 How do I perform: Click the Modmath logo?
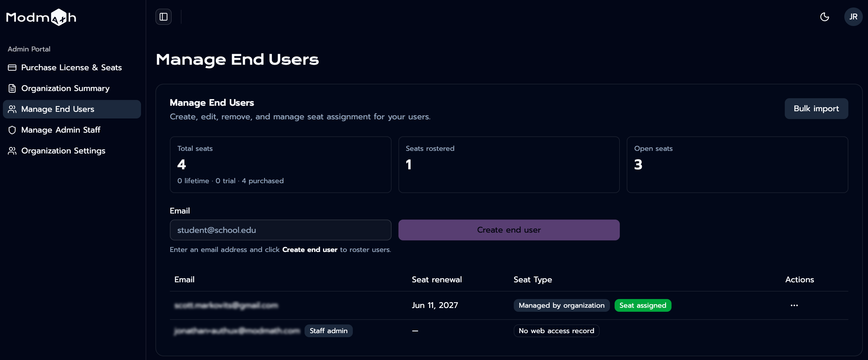[41, 17]
